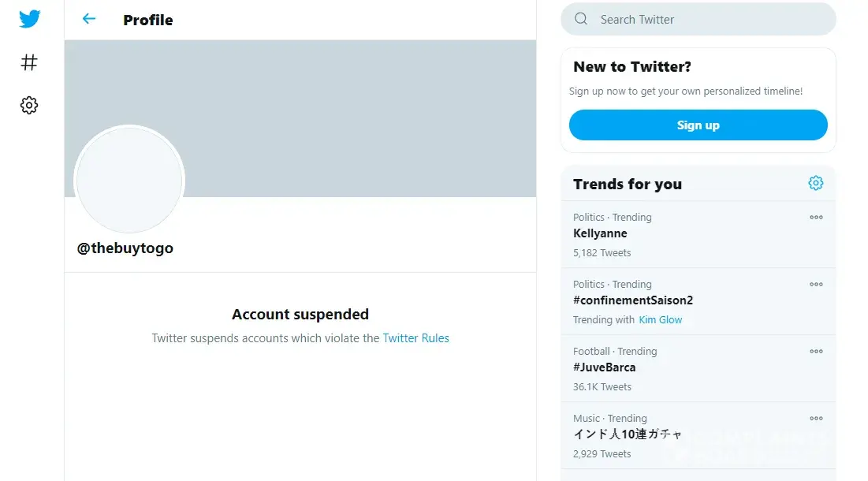The width and height of the screenshot is (868, 481).
Task: Click the @thebuytogo username
Action: point(125,248)
